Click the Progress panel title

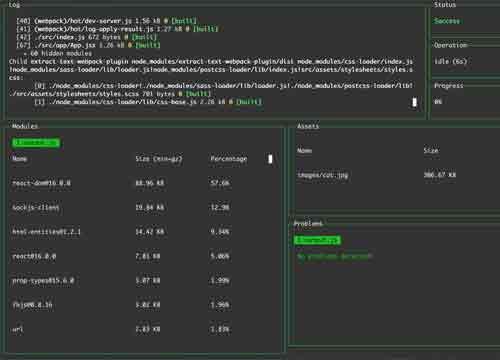(x=449, y=86)
